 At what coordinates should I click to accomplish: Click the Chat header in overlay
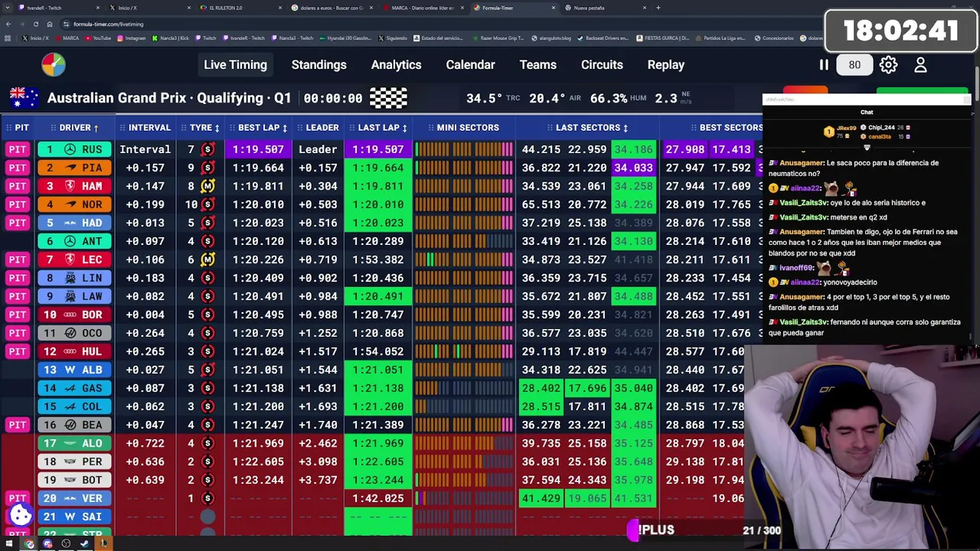pyautogui.click(x=867, y=112)
